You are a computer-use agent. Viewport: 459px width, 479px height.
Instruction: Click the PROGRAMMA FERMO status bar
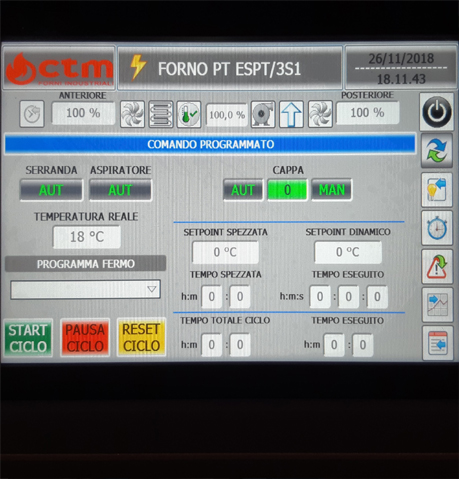[x=85, y=264]
